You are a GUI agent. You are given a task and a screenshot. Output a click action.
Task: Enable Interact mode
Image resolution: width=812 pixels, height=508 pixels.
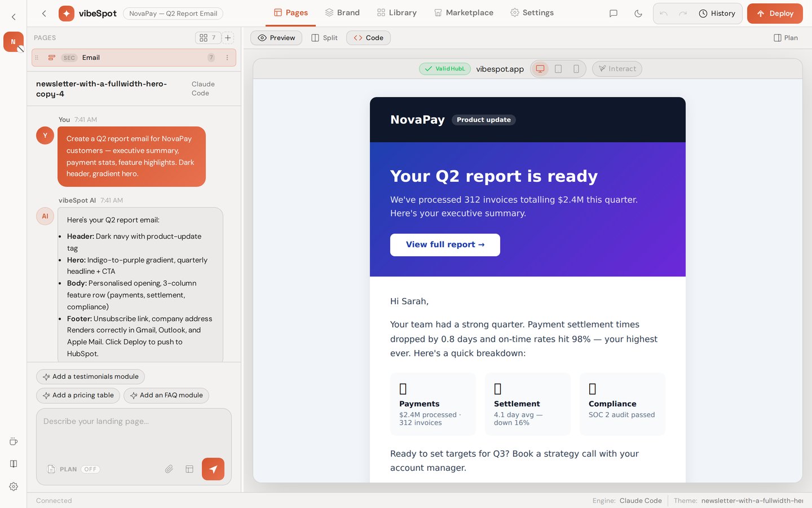click(617, 69)
